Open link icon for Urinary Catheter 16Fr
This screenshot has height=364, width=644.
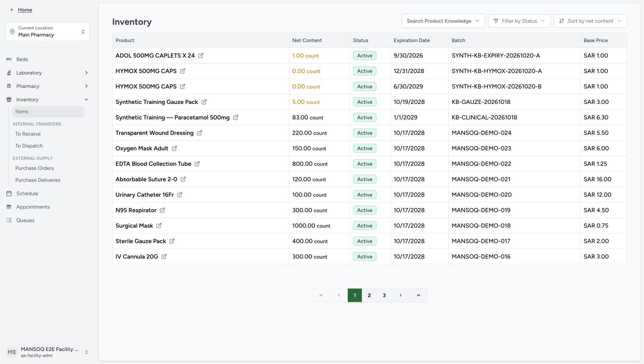(180, 195)
